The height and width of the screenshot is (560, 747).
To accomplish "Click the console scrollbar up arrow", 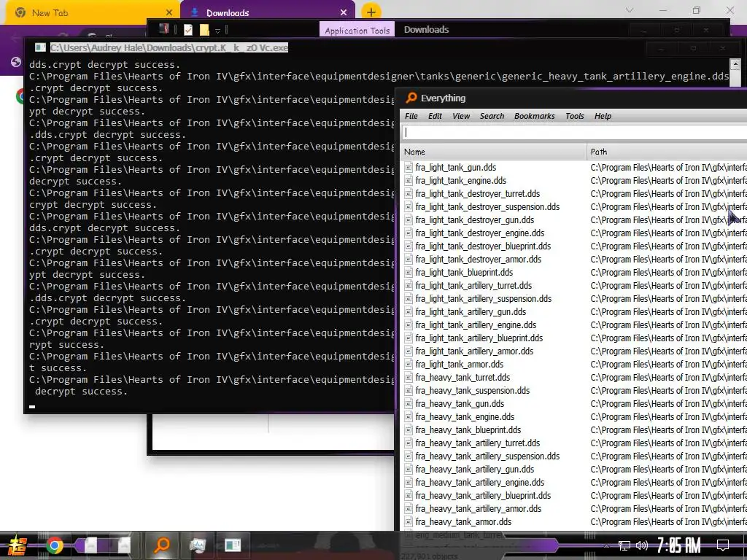I will 735,64.
